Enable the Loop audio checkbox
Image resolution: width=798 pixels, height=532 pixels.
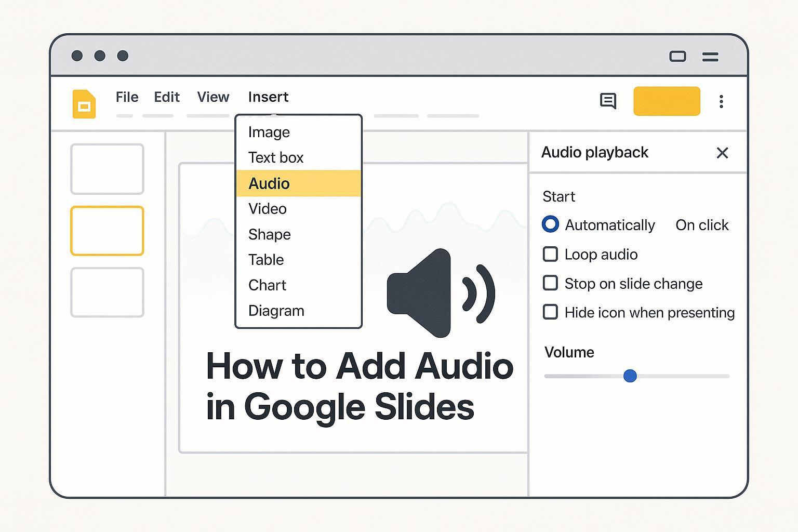coord(550,254)
